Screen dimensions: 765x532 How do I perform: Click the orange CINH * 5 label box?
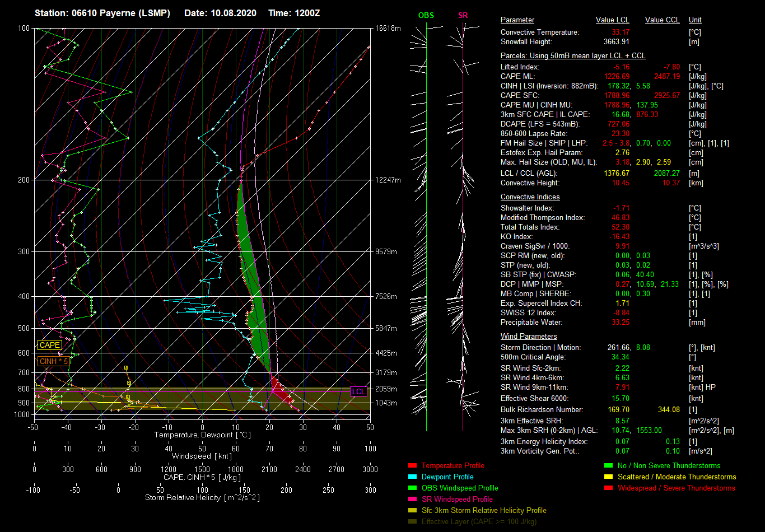[x=54, y=362]
